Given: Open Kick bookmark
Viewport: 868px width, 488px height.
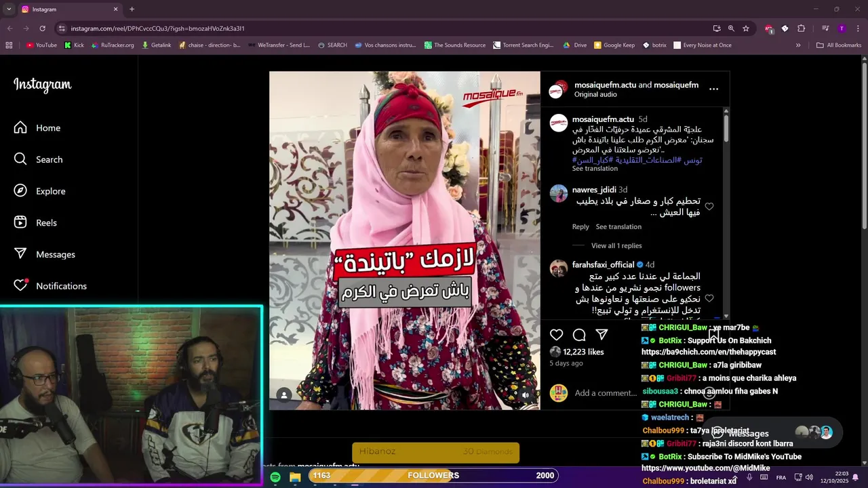Looking at the screenshot, I should 74,45.
